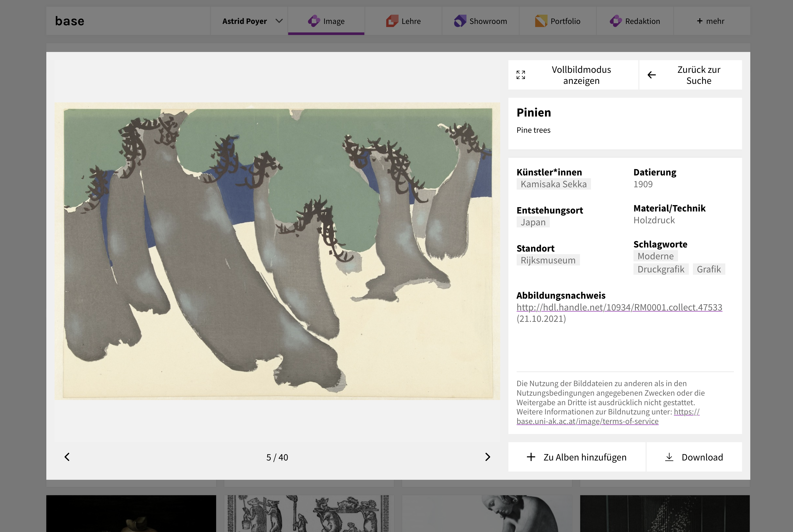
Task: Click the plus icon for adding to albums
Action: [x=531, y=457]
